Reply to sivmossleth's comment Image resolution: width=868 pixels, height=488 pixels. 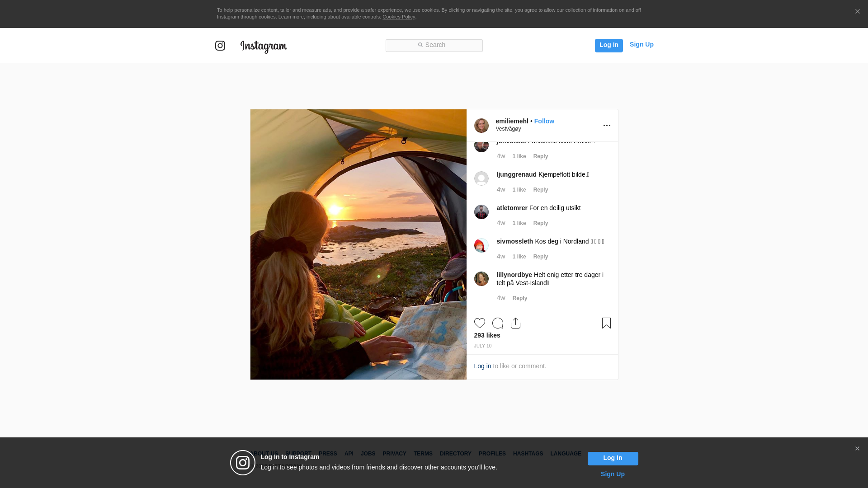[x=540, y=257]
